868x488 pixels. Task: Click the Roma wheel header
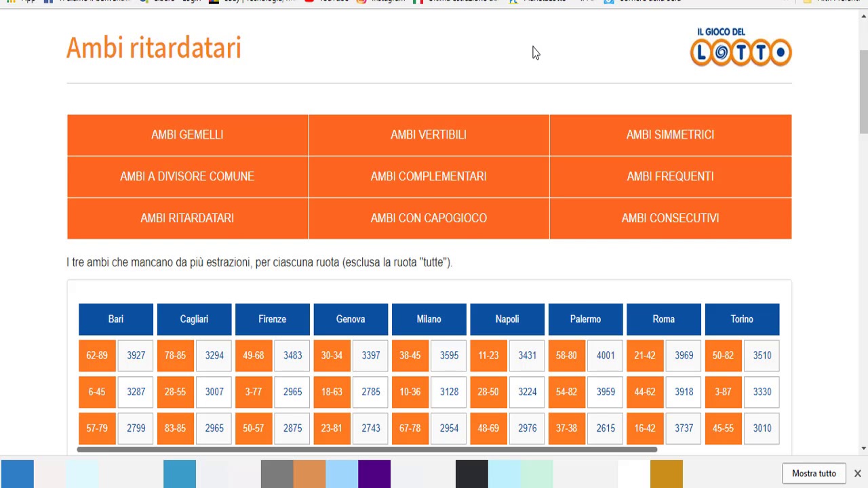pos(664,319)
